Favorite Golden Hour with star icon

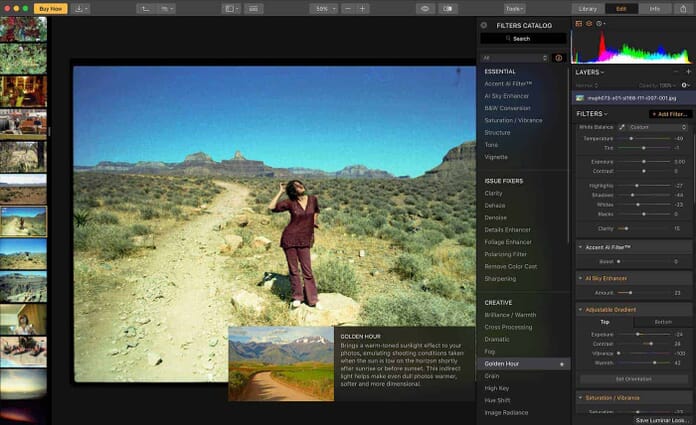(562, 364)
